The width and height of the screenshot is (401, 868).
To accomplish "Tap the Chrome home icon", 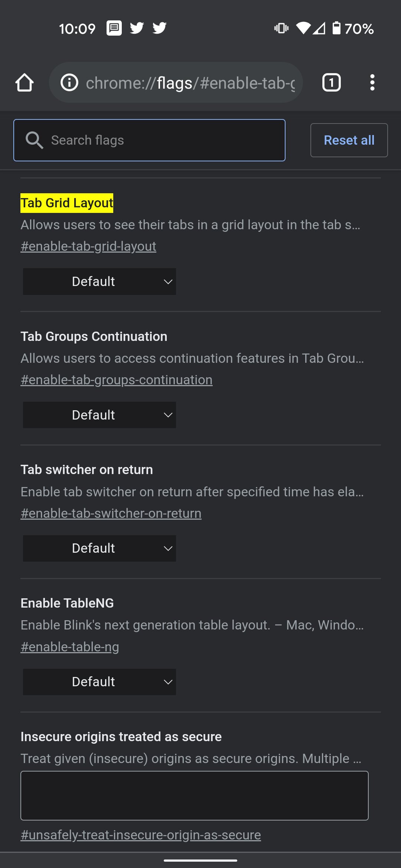I will 25,82.
